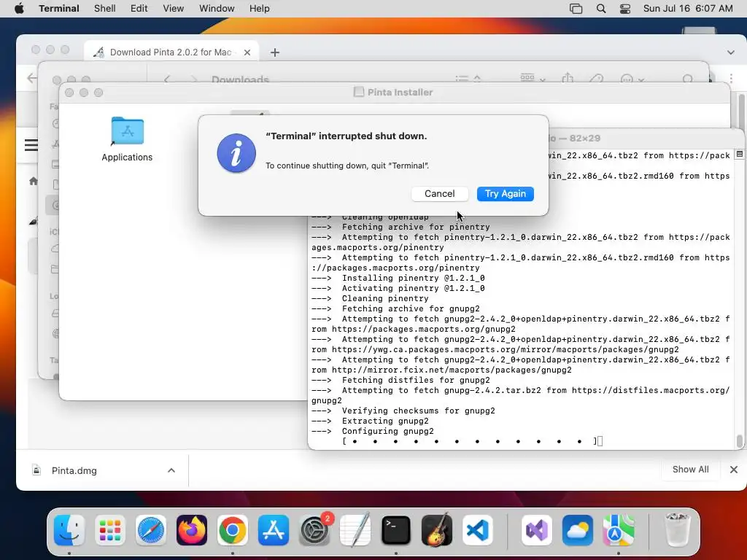The image size is (747, 560).
Task: Open a new browser tab
Action: [x=275, y=52]
